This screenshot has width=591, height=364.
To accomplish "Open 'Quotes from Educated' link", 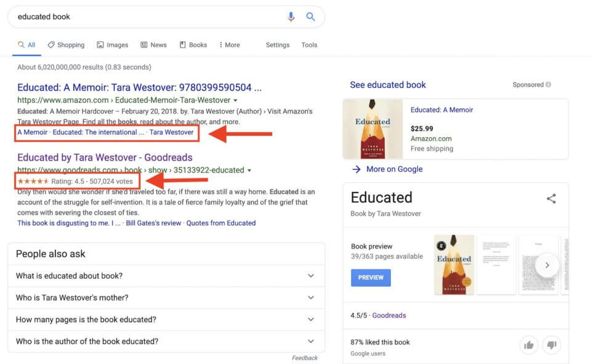I will pyautogui.click(x=221, y=223).
